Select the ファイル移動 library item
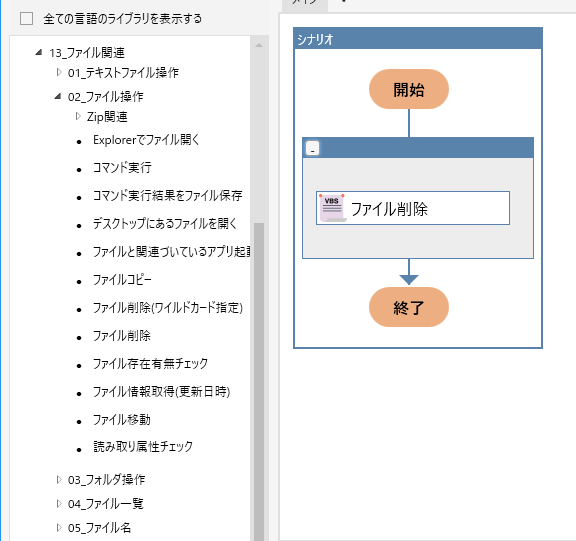Viewport: 576px width, 541px height. [122, 419]
